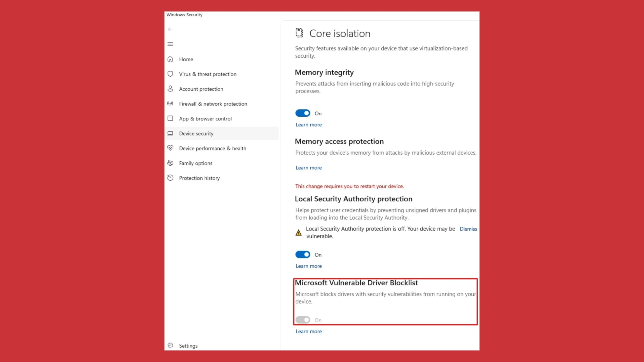Image resolution: width=644 pixels, height=362 pixels.
Task: Click the yellow warning triangle icon
Action: (299, 233)
